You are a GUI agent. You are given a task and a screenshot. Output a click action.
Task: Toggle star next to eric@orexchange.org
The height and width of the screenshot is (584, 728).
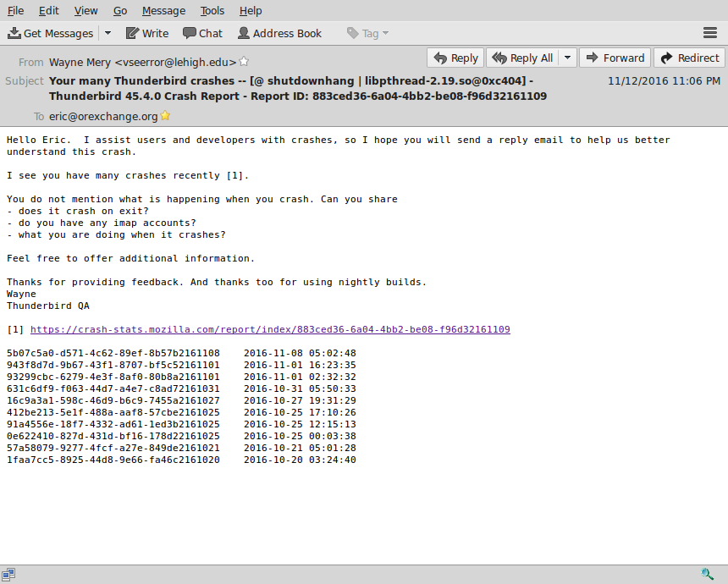[165, 116]
